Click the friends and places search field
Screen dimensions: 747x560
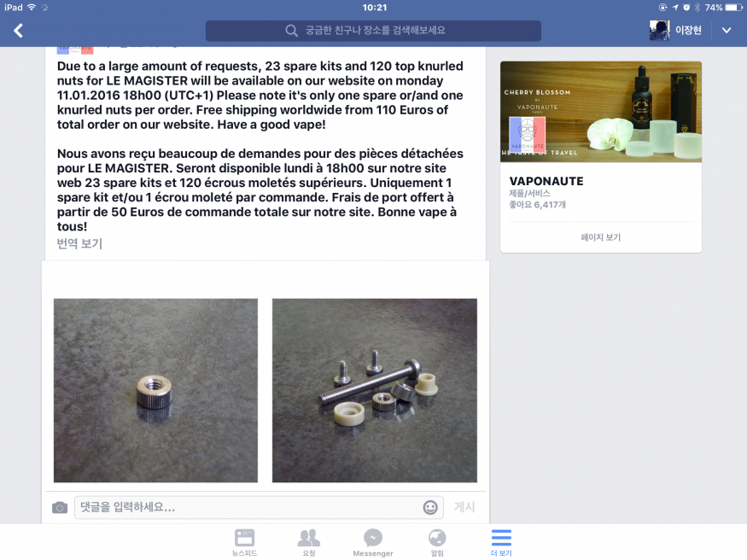pos(373,31)
